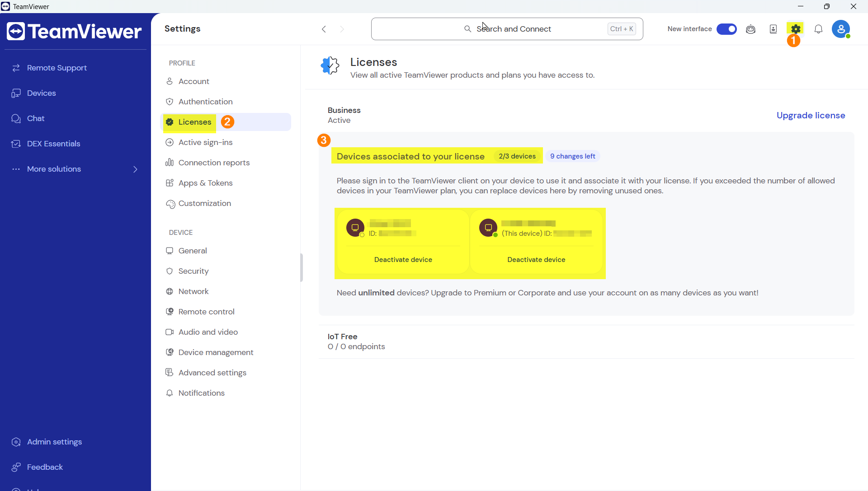868x491 pixels.
Task: Open Remote Support in sidebar
Action: tap(75, 68)
